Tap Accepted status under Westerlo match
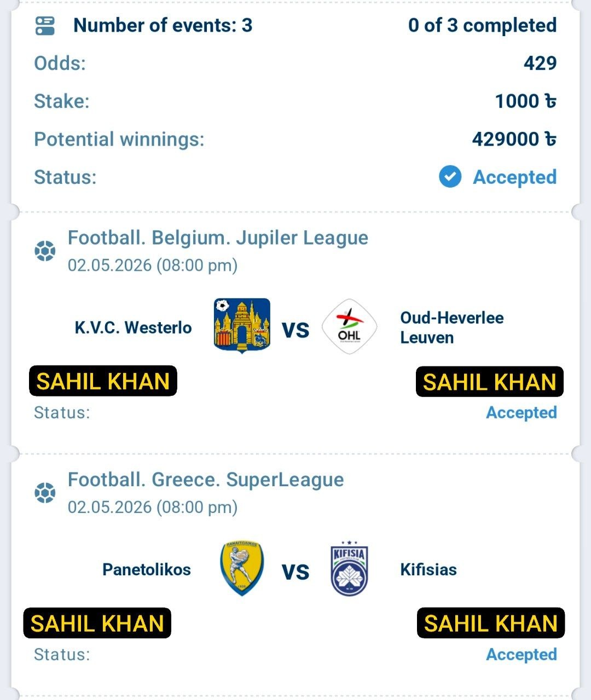 tap(522, 412)
